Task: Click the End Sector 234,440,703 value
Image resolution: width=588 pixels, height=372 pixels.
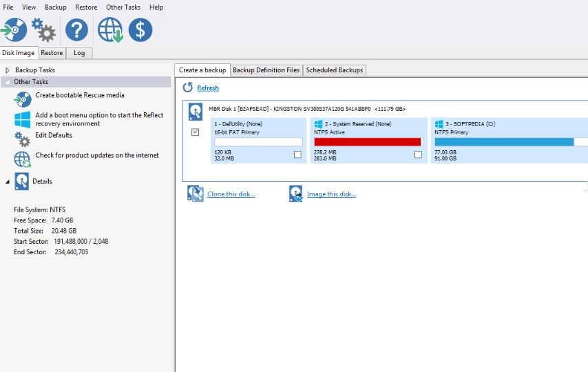Action: tap(71, 252)
